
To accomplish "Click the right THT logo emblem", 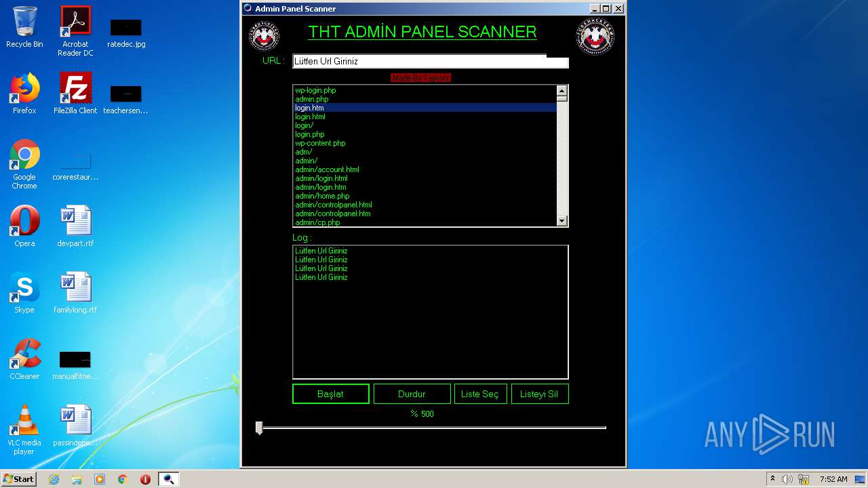I will tap(595, 36).
